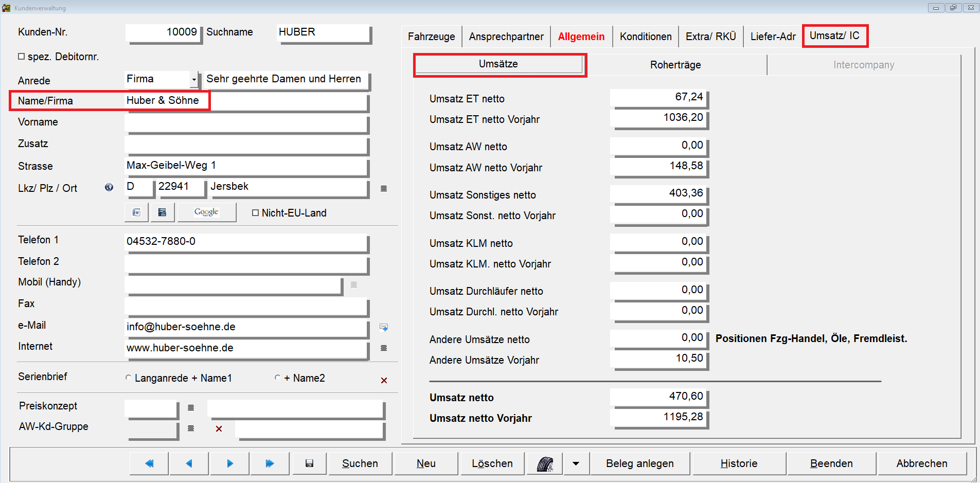Switch to the Fahrzeuge tab
This screenshot has width=980, height=483.
431,37
